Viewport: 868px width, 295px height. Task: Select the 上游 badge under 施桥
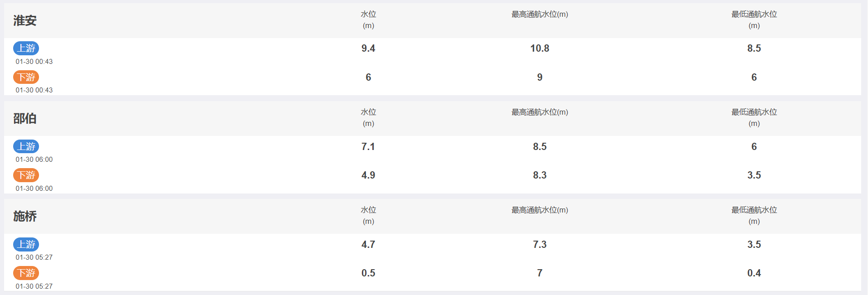click(26, 244)
